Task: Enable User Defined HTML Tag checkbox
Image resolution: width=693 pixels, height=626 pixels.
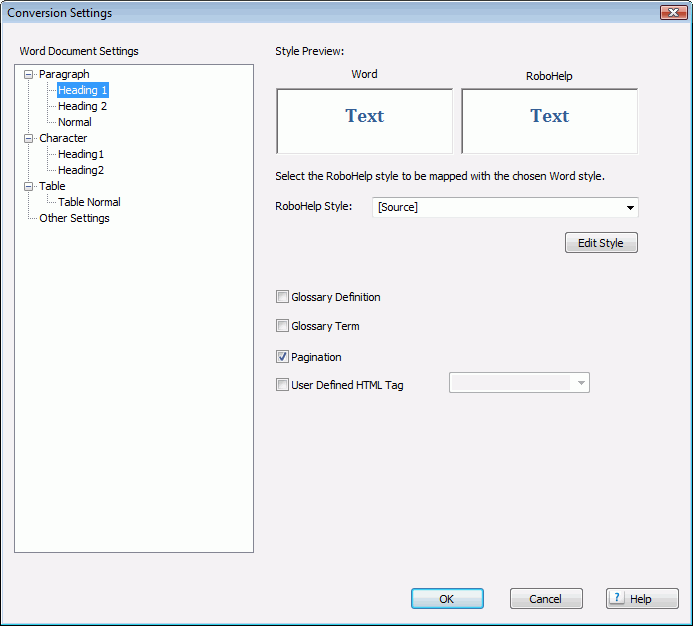Action: point(282,385)
